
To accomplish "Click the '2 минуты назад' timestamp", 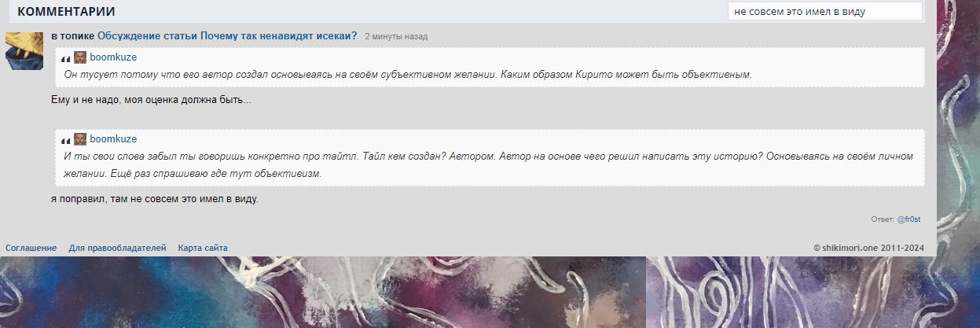I will (x=396, y=37).
